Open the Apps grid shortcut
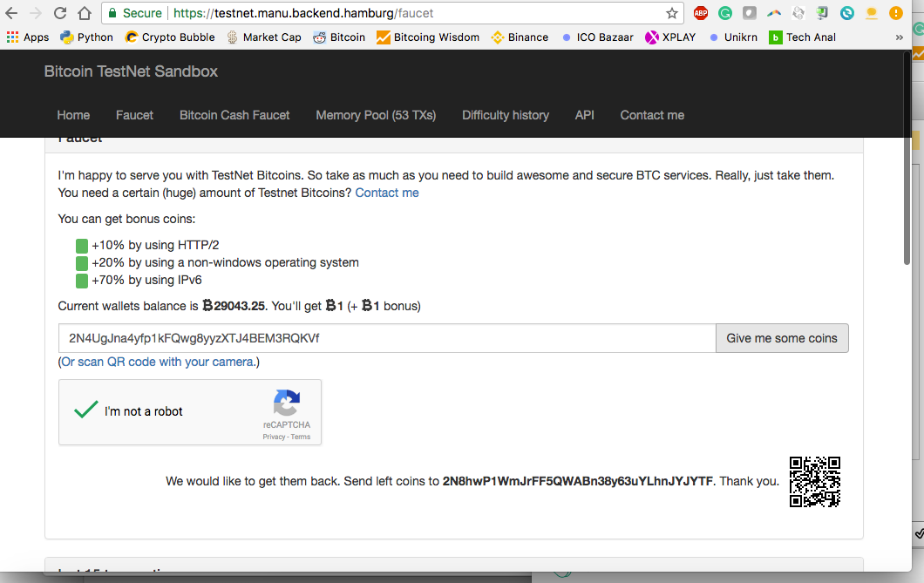 coord(28,37)
